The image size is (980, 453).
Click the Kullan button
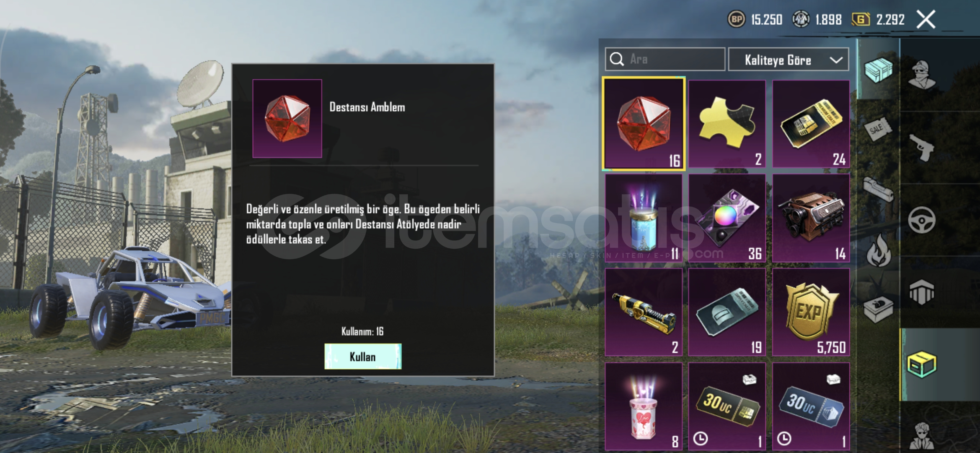click(362, 357)
